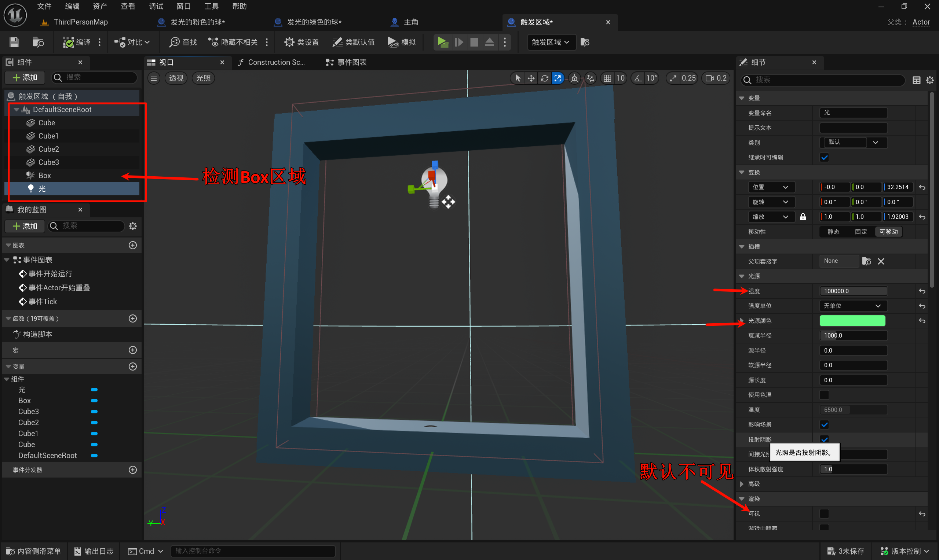Screen dimensions: 939x560
Task: Open 旋转 rotation type dropdown
Action: click(771, 202)
